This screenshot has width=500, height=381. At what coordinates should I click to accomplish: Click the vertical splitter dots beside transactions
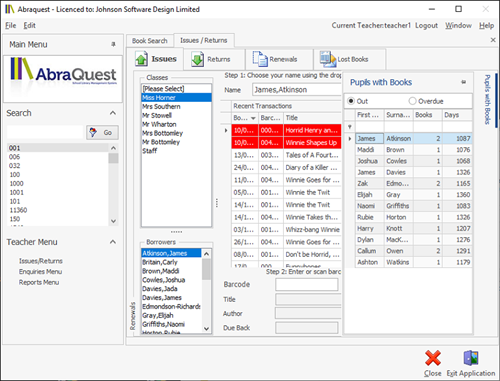pyautogui.click(x=217, y=203)
